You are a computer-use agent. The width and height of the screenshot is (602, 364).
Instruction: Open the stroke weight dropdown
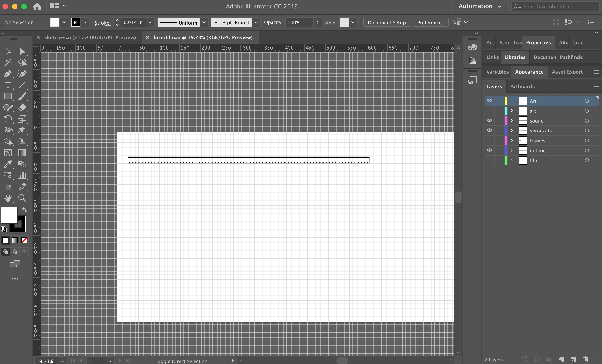(150, 22)
